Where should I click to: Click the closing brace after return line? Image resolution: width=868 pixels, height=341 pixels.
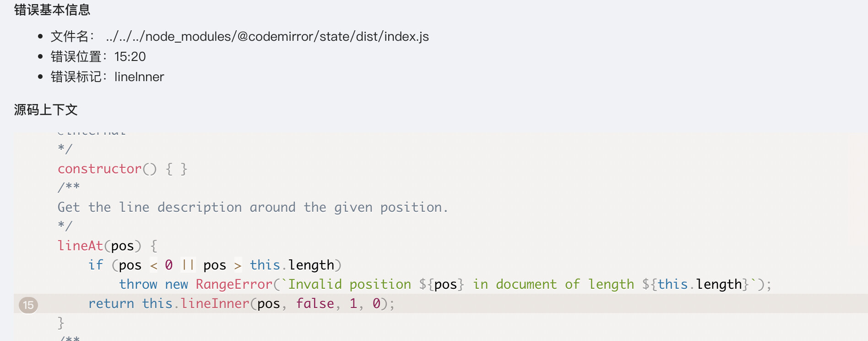[x=61, y=323]
